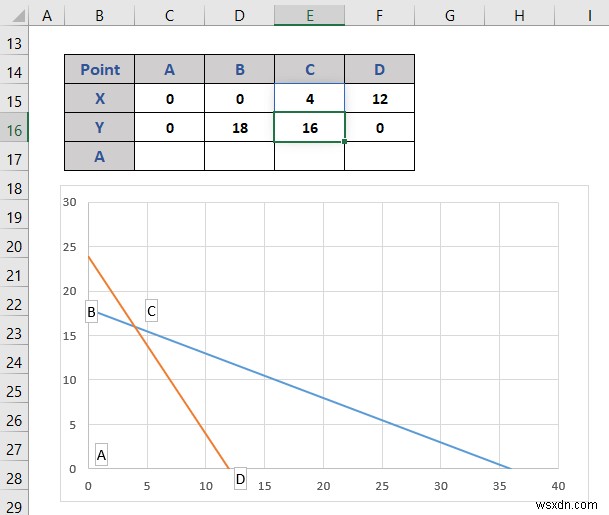
Task: Click empty cell D17 under point B
Action: click(x=239, y=156)
